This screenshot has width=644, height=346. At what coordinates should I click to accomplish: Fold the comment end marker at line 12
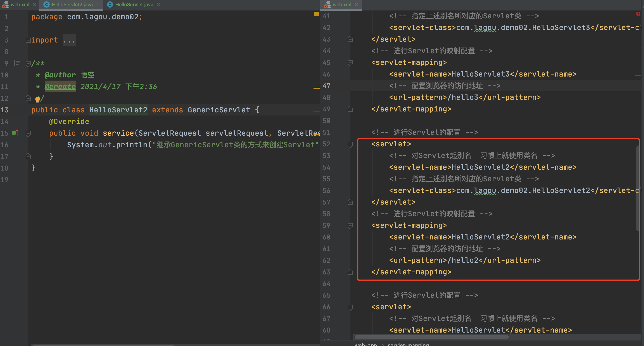[x=28, y=98]
